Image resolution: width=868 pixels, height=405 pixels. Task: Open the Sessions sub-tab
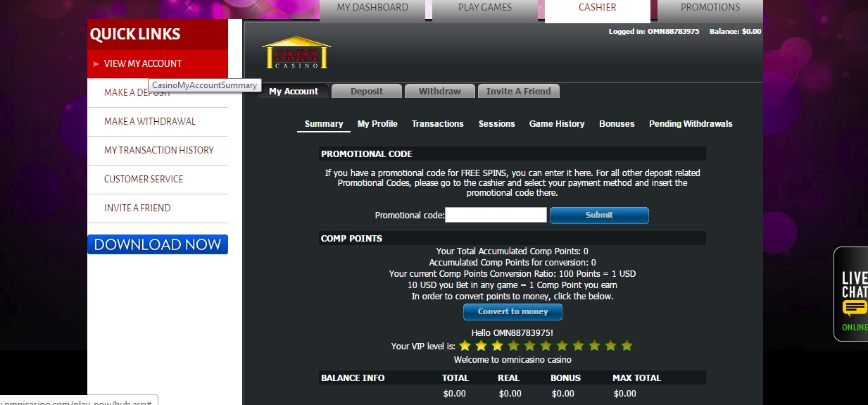[x=497, y=124]
